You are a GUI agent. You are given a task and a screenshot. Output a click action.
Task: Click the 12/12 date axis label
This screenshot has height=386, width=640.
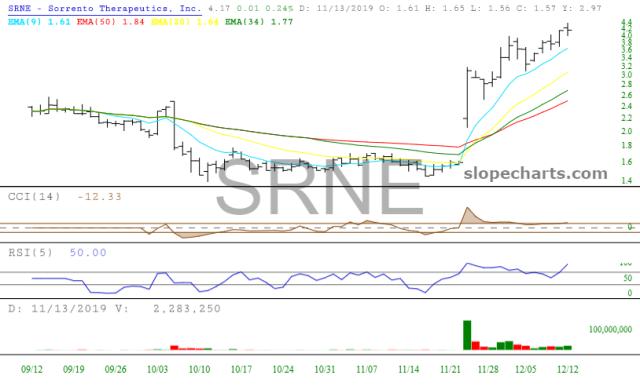click(x=568, y=369)
